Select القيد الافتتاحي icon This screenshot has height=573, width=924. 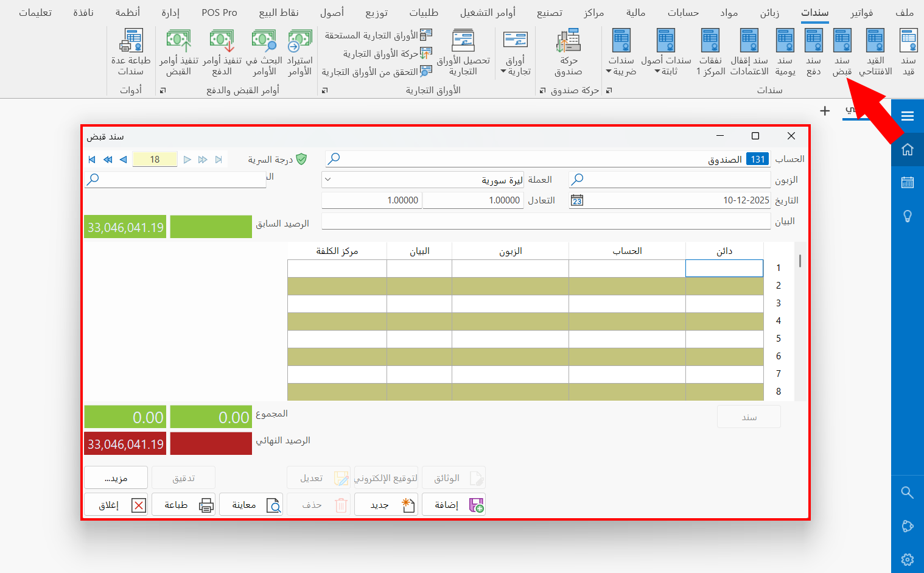[875, 52]
